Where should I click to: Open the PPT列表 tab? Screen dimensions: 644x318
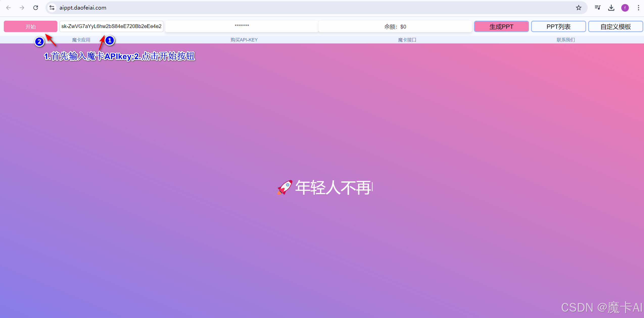point(558,27)
